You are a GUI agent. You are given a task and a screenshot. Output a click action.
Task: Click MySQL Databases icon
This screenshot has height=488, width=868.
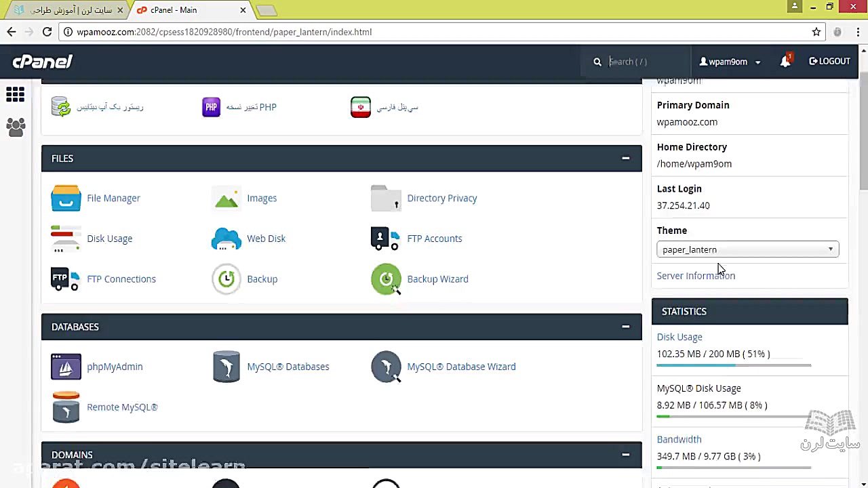226,367
